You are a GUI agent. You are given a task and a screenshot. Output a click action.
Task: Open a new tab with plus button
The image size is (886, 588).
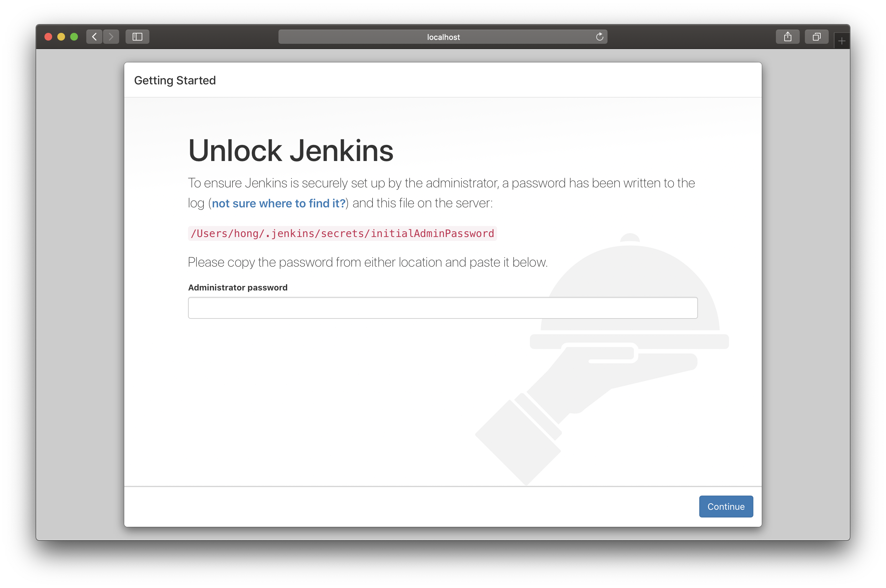click(x=841, y=41)
